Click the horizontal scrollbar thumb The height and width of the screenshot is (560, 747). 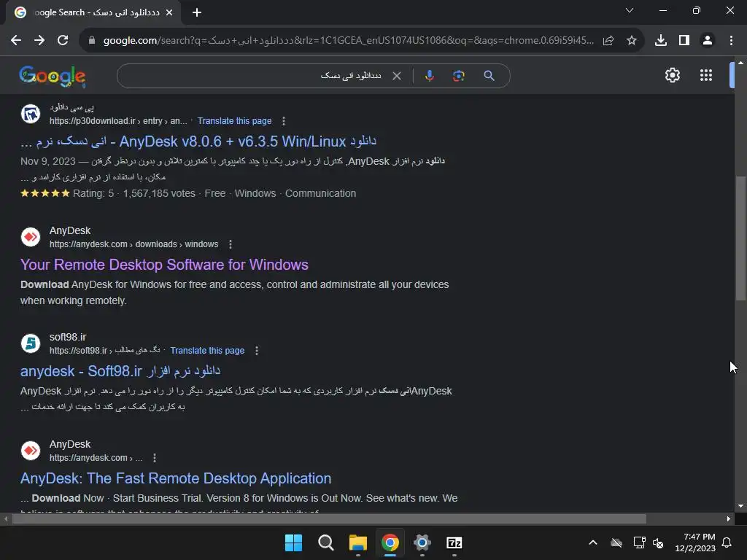(329, 518)
